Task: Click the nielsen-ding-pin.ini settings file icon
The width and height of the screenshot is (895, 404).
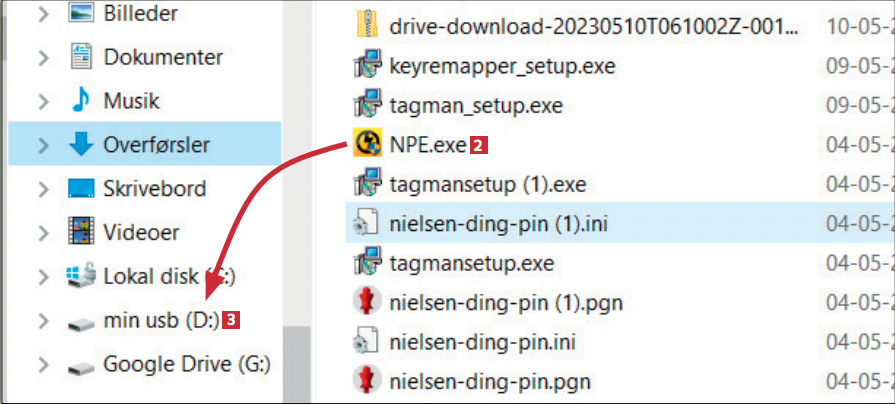Action: (x=367, y=341)
